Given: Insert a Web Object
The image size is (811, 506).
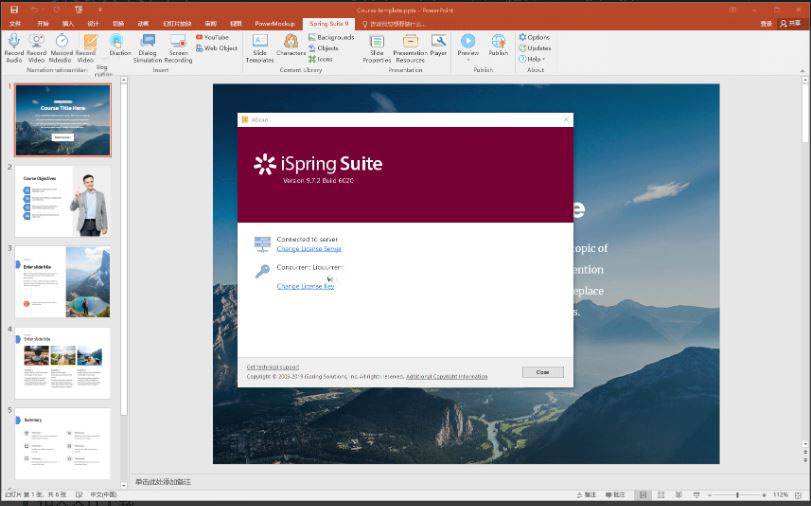Looking at the screenshot, I should pos(216,48).
